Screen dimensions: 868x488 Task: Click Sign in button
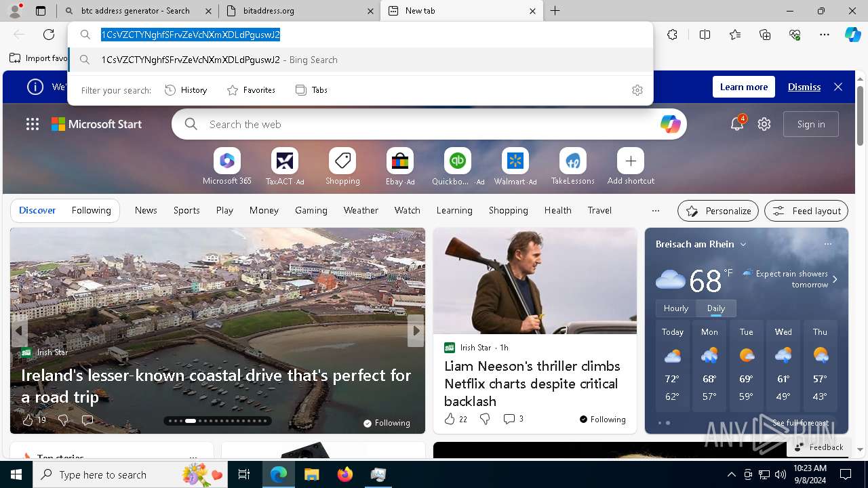tap(811, 124)
